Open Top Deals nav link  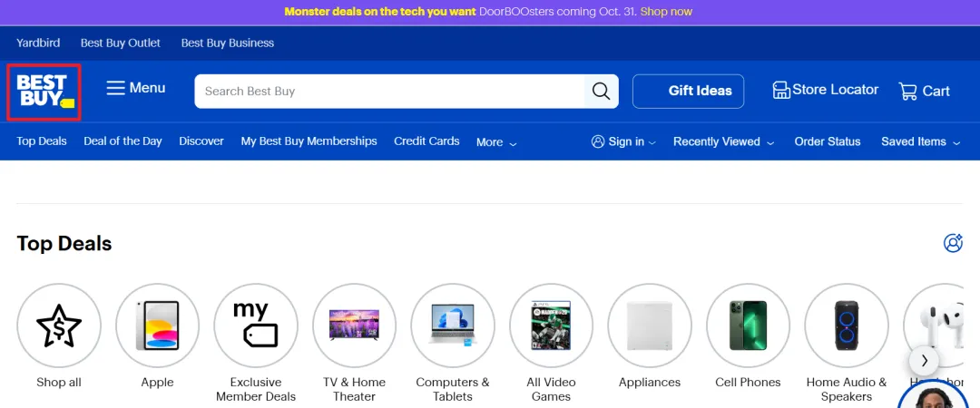[x=41, y=141]
